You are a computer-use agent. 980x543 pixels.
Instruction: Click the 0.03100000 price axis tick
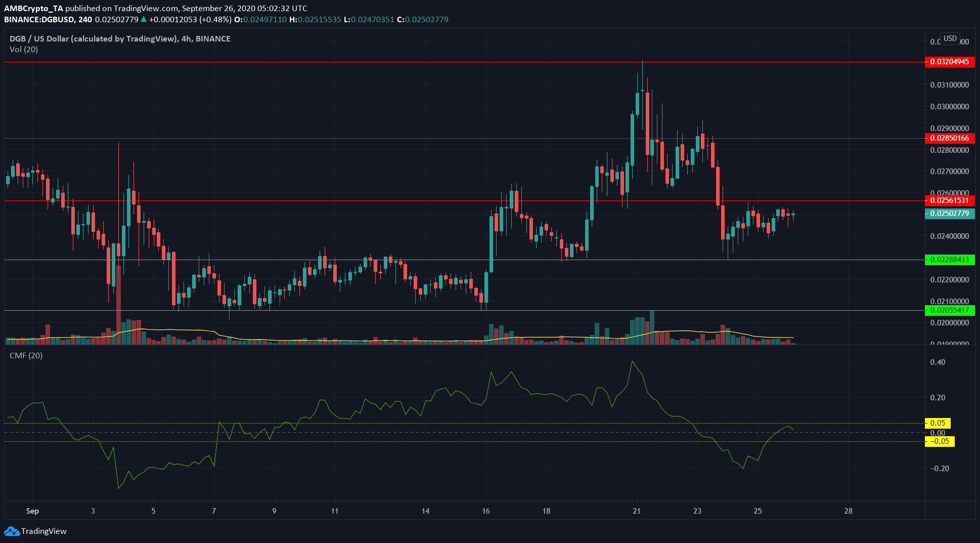[950, 85]
